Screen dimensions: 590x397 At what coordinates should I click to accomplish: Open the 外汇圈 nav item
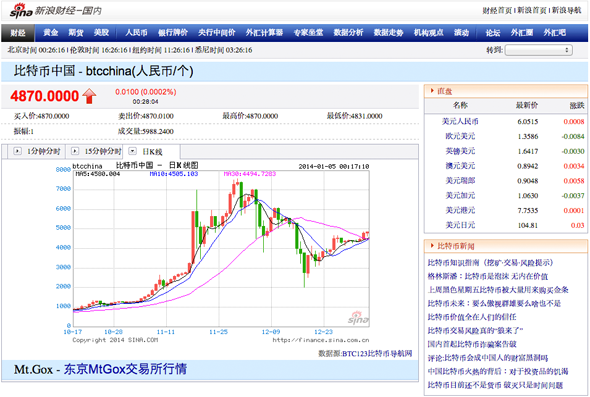pyautogui.click(x=522, y=33)
